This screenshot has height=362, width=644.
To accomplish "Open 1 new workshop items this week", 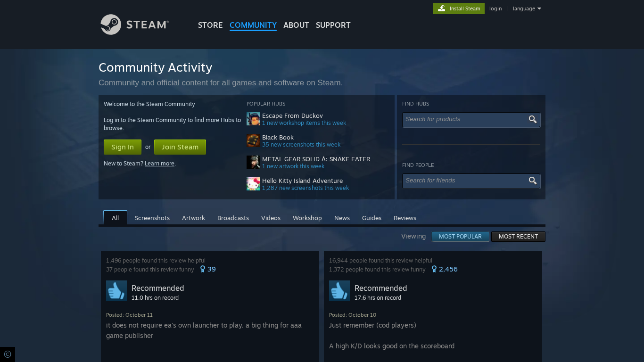I will [304, 123].
